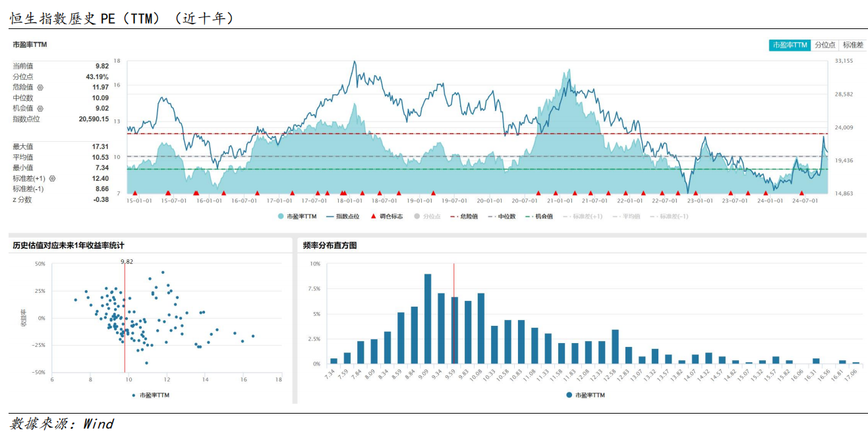This screenshot has width=868, height=440.
Task: Click the histogram bar labeled 10.08
Action: pyautogui.click(x=481, y=329)
